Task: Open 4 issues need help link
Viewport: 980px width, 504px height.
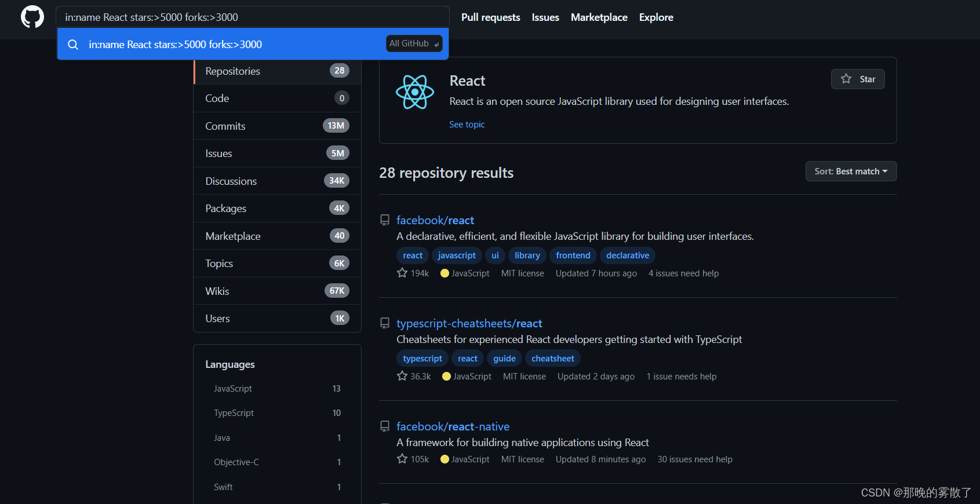Action: tap(683, 273)
